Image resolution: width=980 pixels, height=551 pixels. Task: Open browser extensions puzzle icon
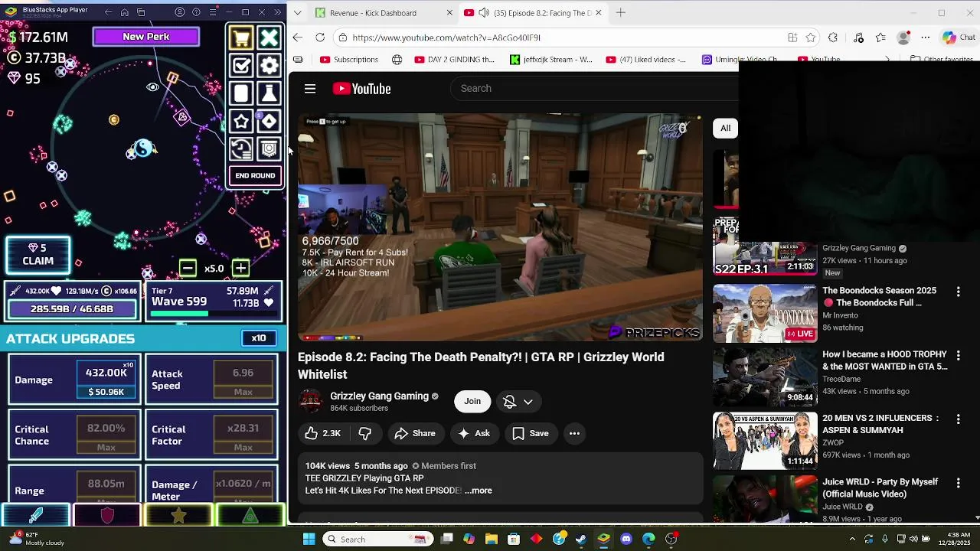833,37
